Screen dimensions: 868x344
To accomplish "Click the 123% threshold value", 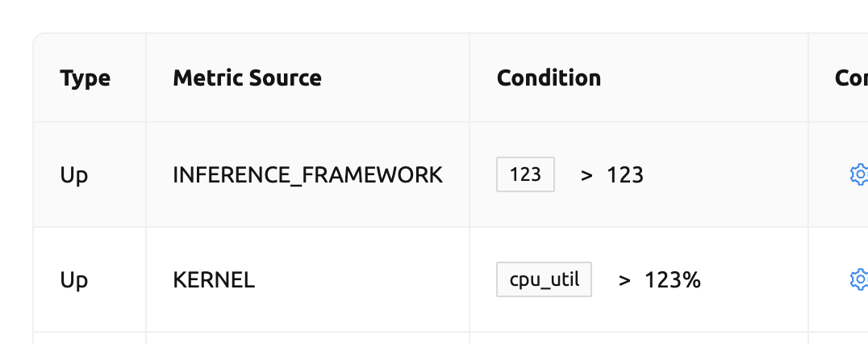I will coord(673,280).
